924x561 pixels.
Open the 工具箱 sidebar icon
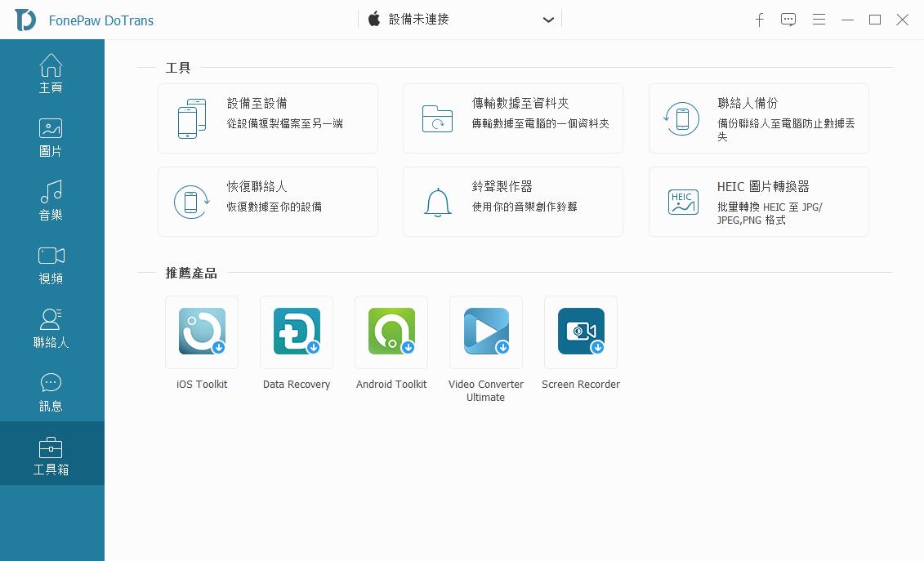[51, 454]
